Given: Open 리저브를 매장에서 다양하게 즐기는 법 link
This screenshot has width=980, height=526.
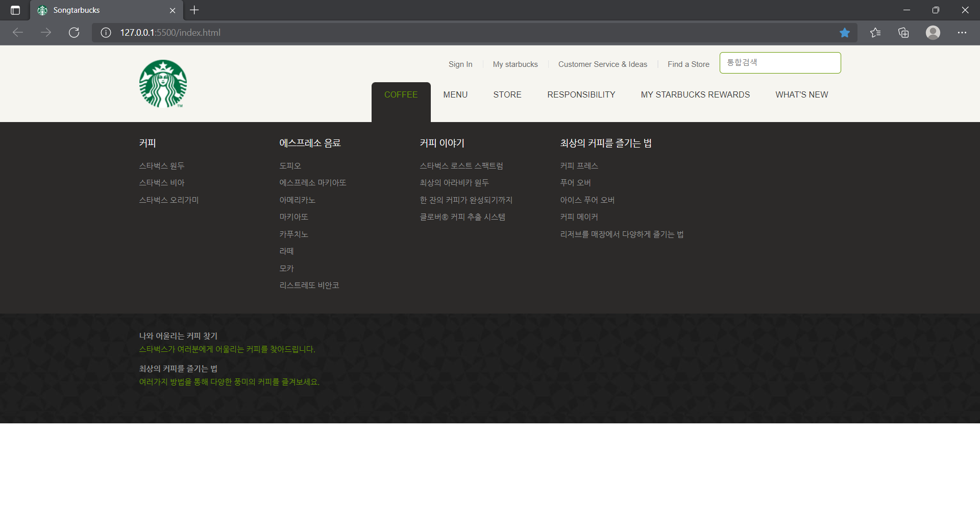Looking at the screenshot, I should point(622,234).
